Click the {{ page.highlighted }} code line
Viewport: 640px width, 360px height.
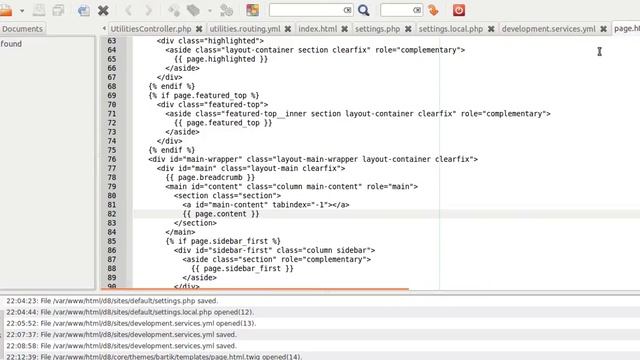point(221,59)
